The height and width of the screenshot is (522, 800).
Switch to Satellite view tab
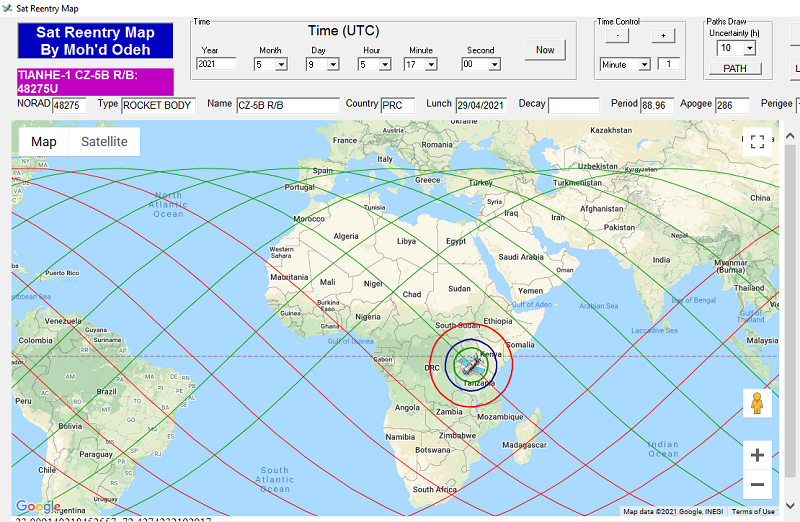point(104,142)
